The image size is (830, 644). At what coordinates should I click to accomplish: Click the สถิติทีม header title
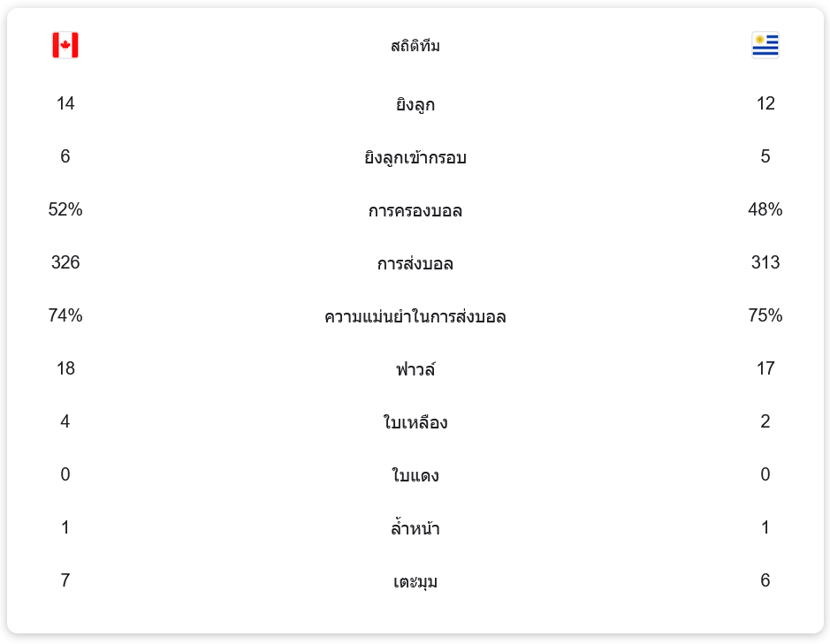pos(415,46)
